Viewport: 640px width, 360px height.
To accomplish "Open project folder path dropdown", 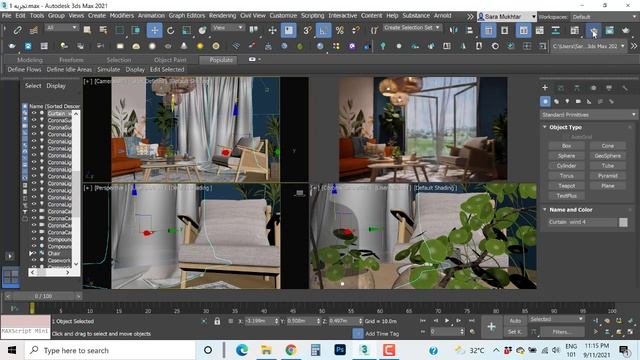I will pyautogui.click(x=589, y=46).
